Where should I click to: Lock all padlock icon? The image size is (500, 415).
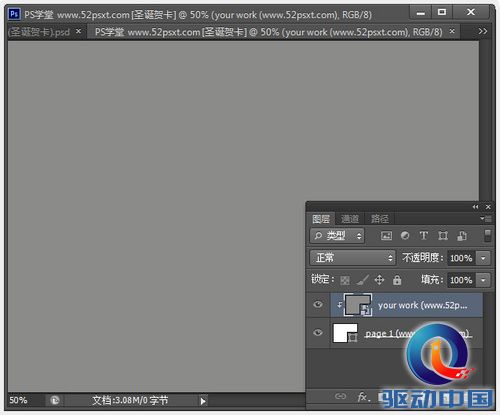397,280
